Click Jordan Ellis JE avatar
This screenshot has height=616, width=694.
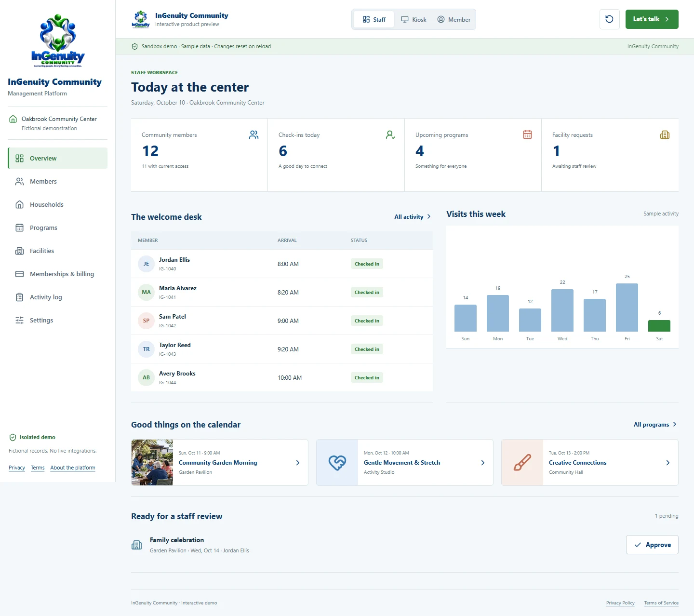pos(146,264)
